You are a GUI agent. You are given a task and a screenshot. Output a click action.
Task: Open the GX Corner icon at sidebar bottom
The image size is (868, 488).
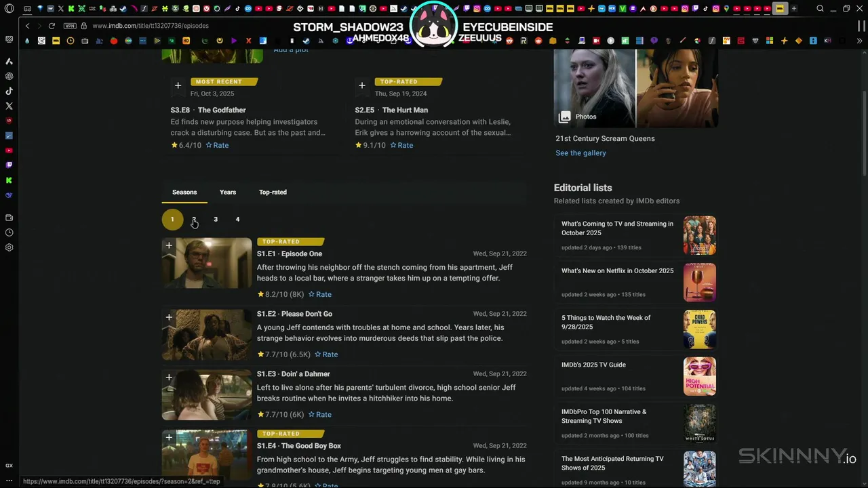coord(9,466)
